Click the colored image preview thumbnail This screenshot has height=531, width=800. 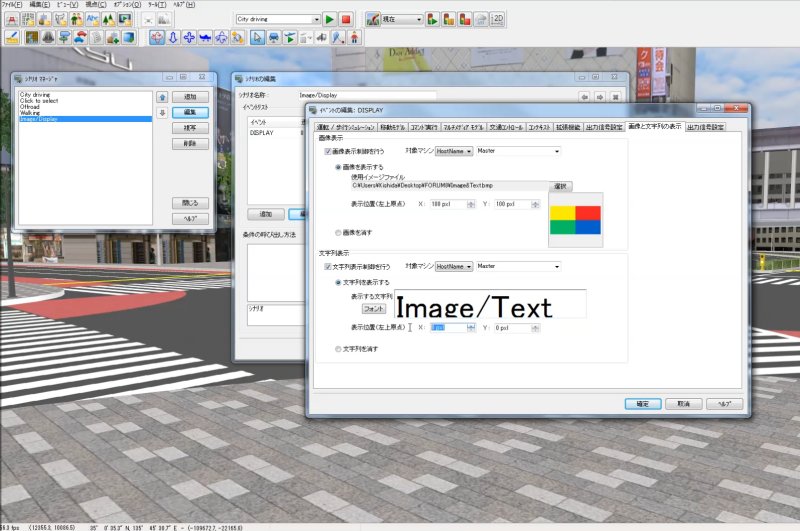[x=575, y=220]
